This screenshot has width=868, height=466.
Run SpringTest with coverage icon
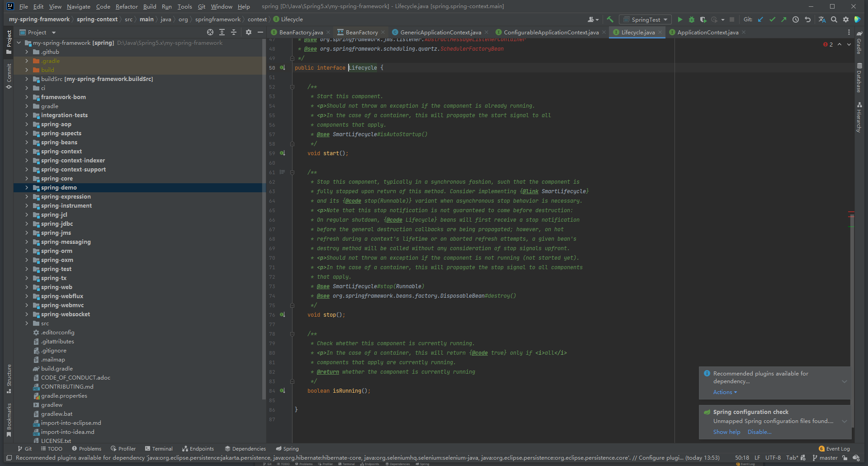[x=703, y=19]
